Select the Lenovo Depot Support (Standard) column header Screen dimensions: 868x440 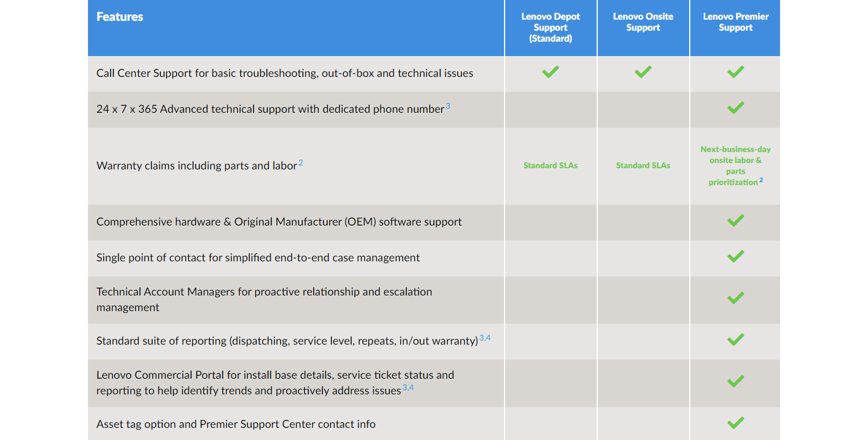(x=550, y=28)
